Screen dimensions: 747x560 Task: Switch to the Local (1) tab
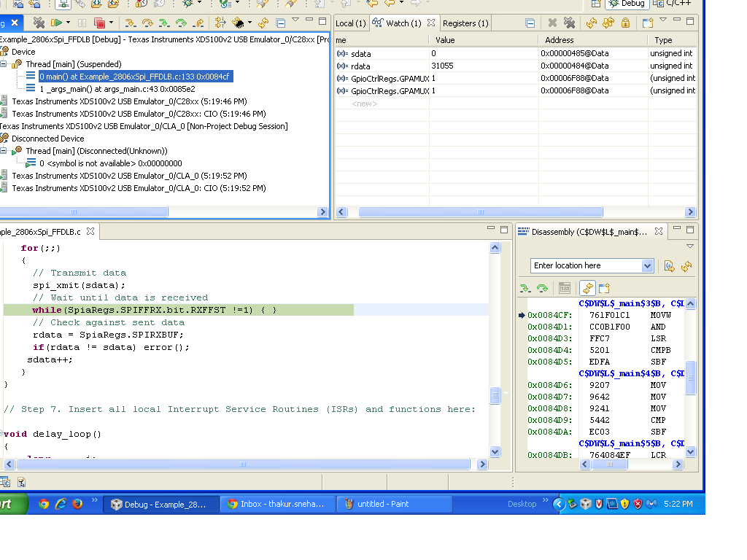click(350, 23)
